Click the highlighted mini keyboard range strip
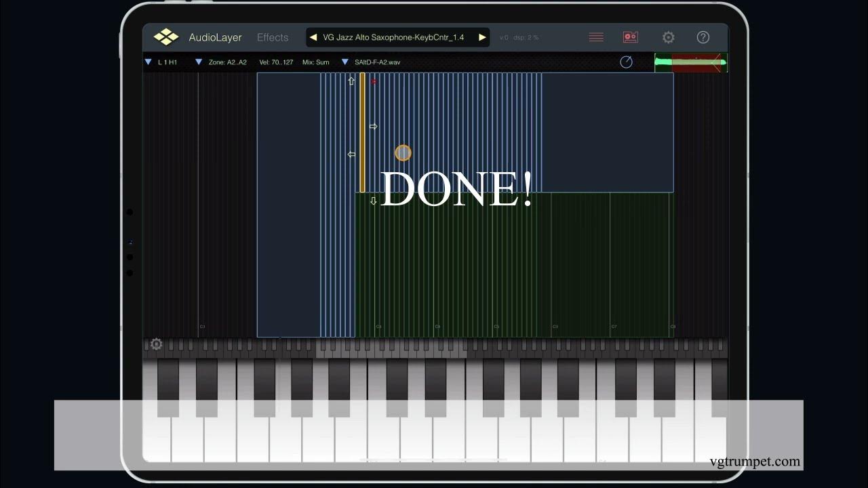Image resolution: width=868 pixels, height=488 pixels. (x=391, y=348)
